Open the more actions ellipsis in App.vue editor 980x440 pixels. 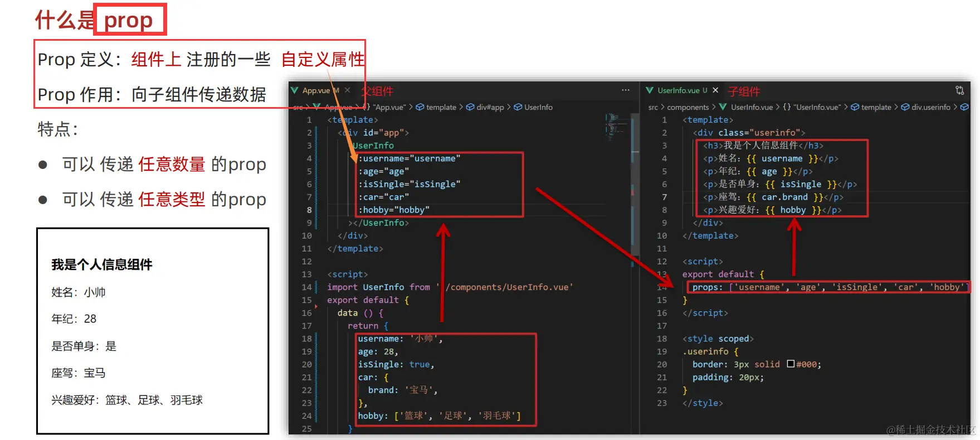click(x=626, y=90)
